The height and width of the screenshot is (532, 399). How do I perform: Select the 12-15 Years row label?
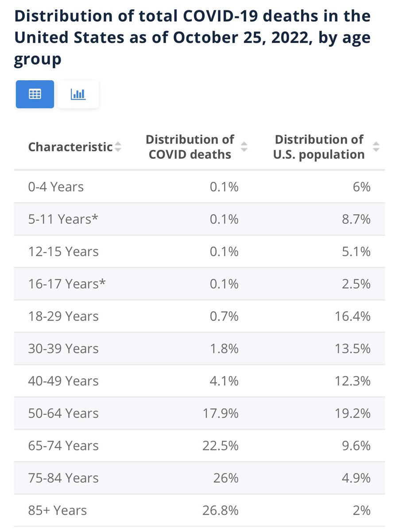(62, 251)
